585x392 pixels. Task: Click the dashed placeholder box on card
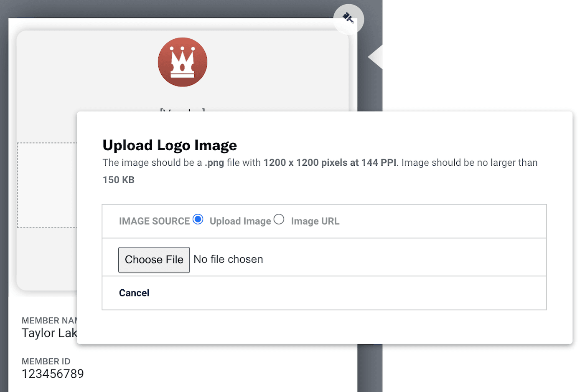pyautogui.click(x=47, y=185)
